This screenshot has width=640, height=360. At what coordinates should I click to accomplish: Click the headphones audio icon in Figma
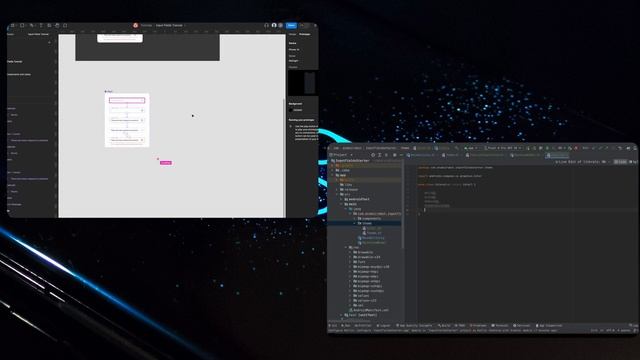pos(267,25)
